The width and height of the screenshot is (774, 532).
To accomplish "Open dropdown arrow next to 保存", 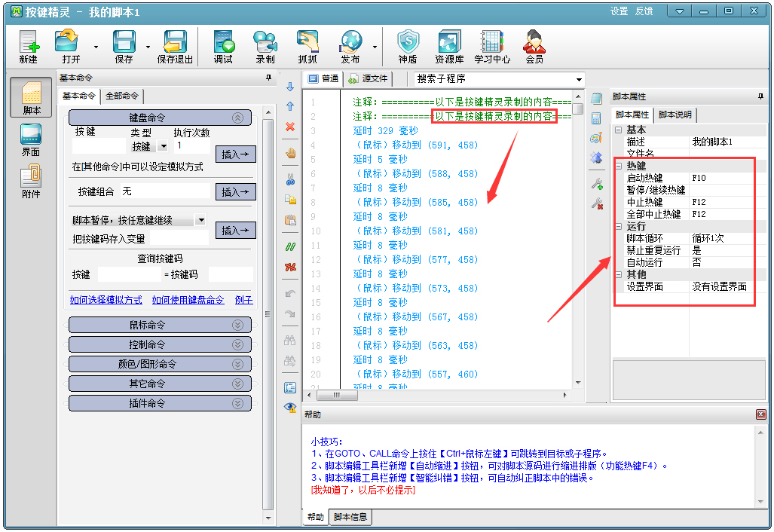I will point(148,47).
